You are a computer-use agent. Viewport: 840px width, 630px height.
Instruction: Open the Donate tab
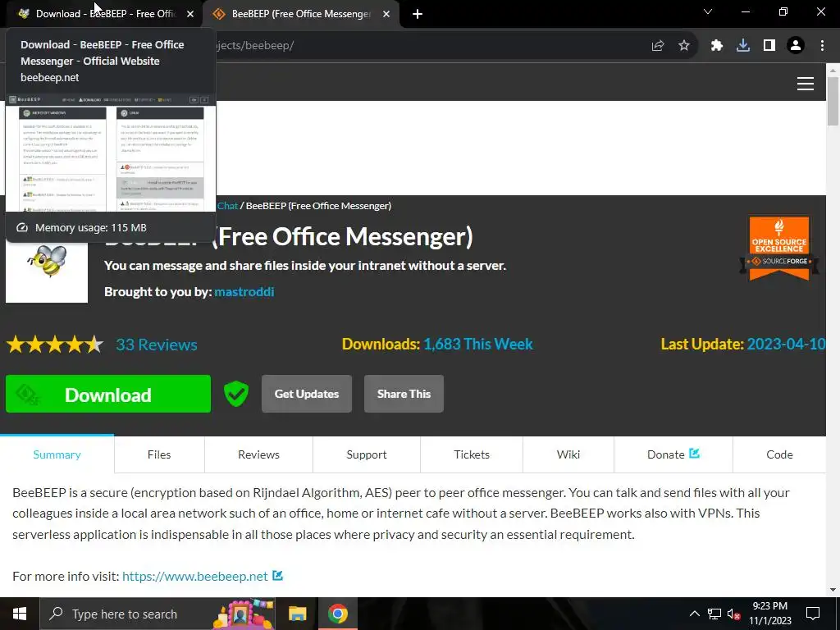[x=673, y=454]
